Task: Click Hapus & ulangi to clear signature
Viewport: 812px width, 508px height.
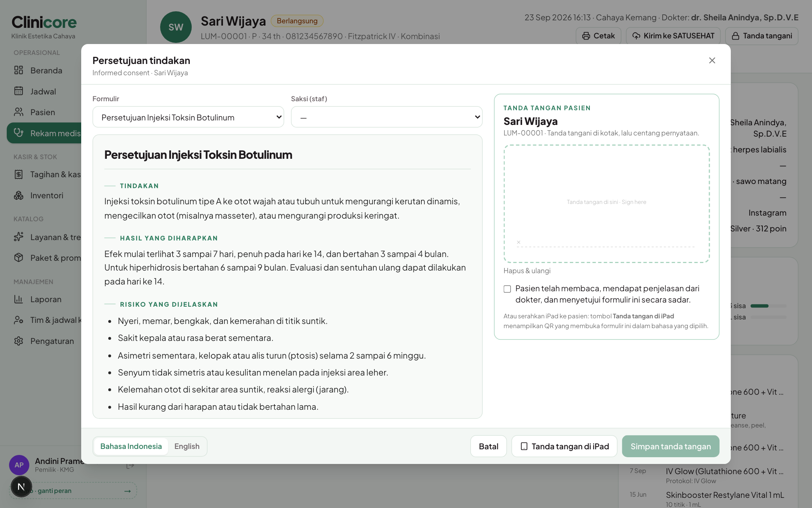Action: 527,271
